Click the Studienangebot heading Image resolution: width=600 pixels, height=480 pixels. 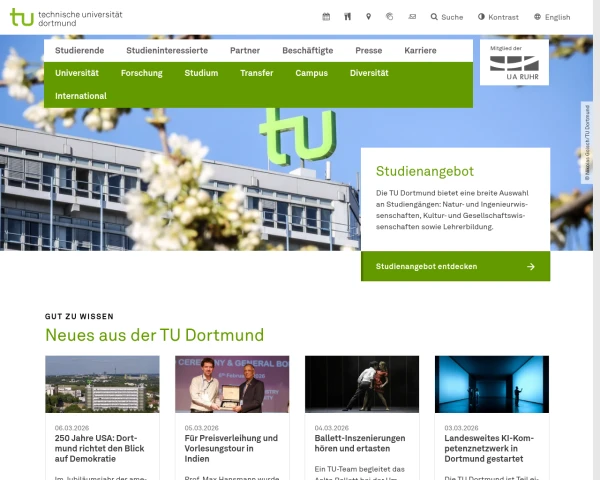point(425,171)
